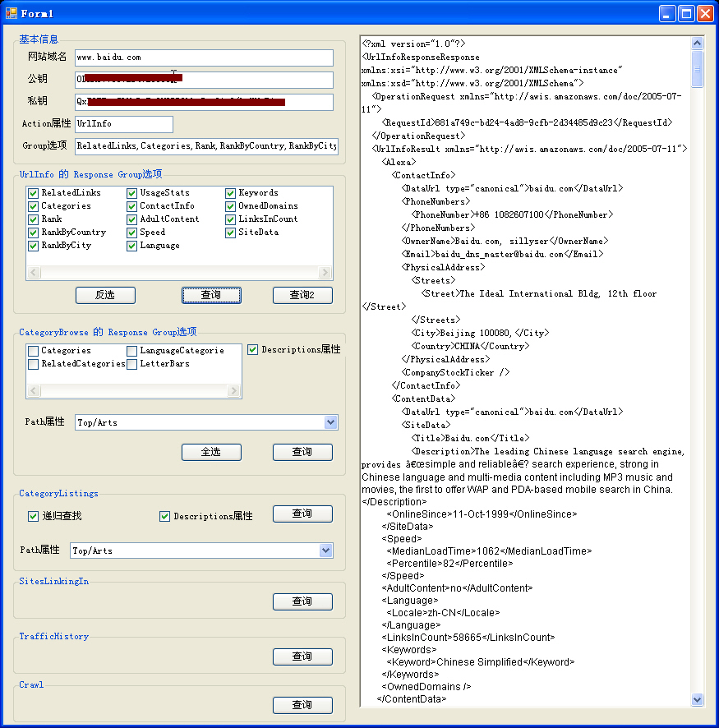
Task: Click XML scrollbar down arrow
Action: tap(697, 699)
